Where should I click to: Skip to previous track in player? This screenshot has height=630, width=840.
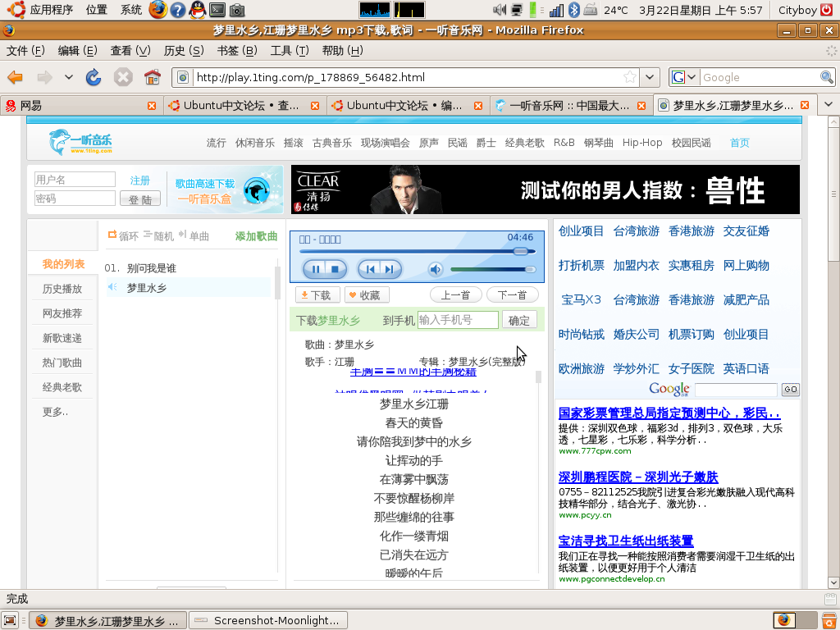point(369,269)
